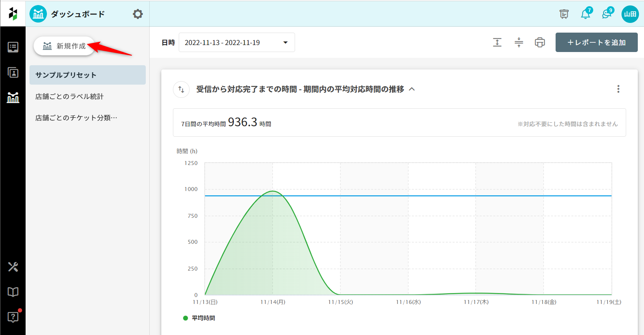Image resolution: width=644 pixels, height=335 pixels.
Task: Print the dashboard with printer icon
Action: click(x=540, y=42)
